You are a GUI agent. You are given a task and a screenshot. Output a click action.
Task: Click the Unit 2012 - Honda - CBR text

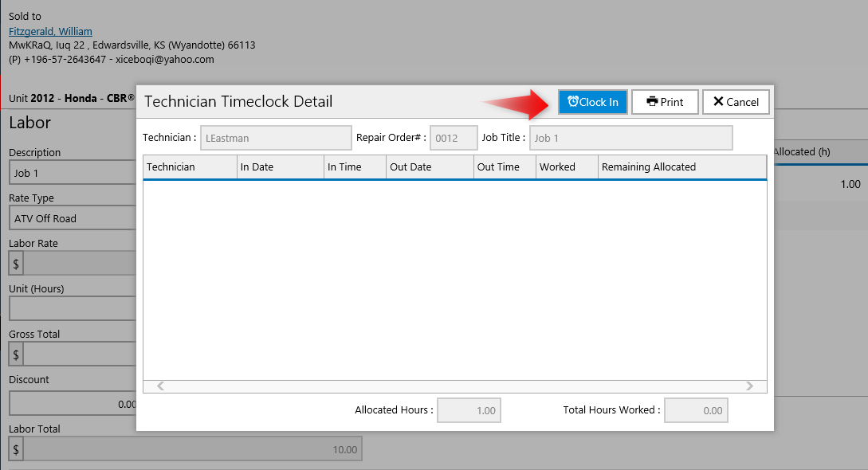tap(72, 99)
